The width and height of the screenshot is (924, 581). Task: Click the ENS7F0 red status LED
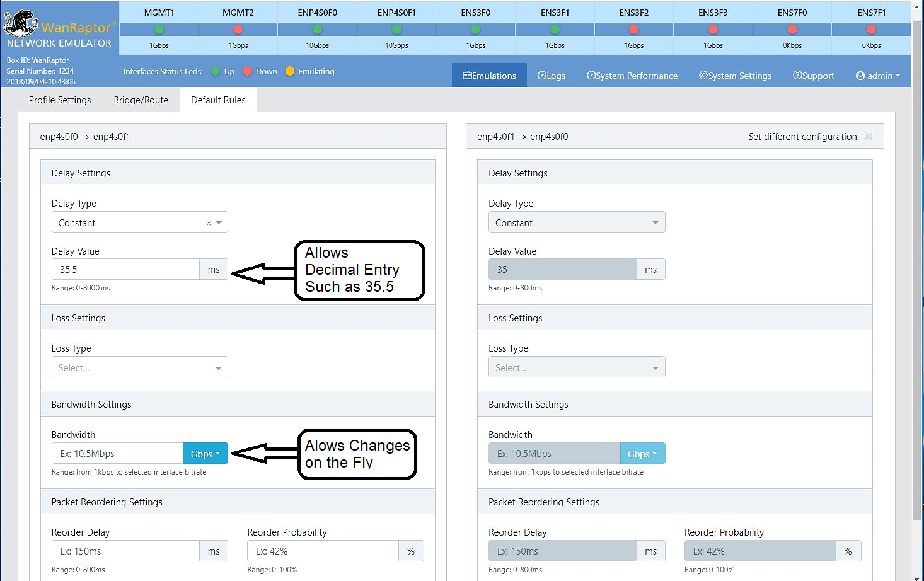pyautogui.click(x=792, y=28)
